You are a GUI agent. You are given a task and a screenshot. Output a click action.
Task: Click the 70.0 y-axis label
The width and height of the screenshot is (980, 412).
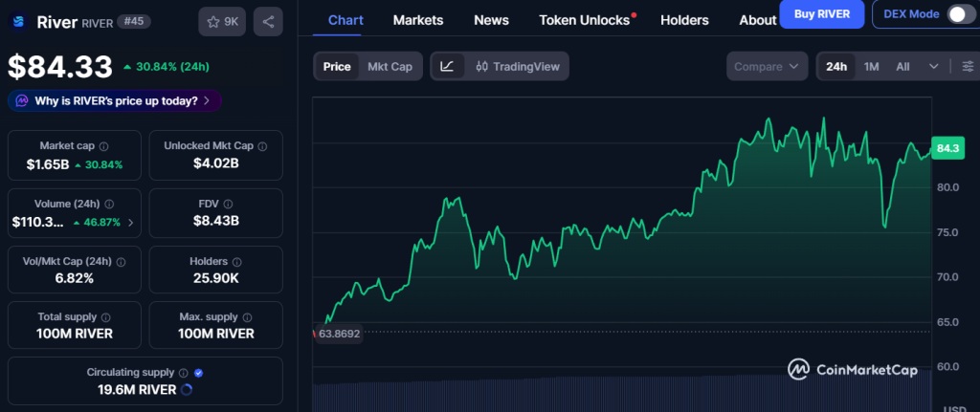click(947, 277)
